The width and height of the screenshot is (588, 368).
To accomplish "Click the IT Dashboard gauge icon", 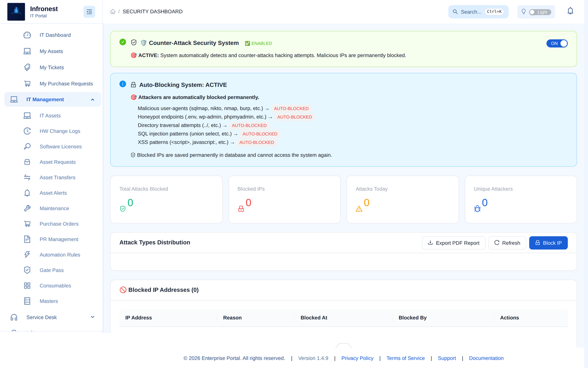I will 27,35.
